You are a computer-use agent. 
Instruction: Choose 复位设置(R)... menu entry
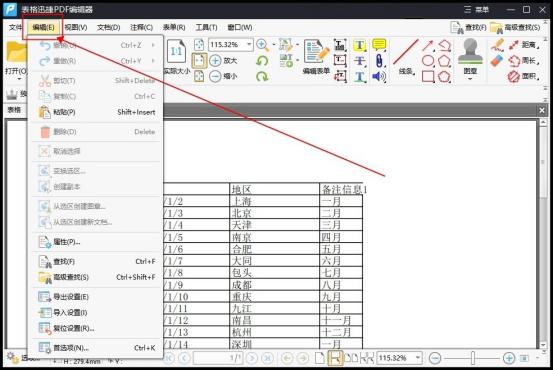97,328
